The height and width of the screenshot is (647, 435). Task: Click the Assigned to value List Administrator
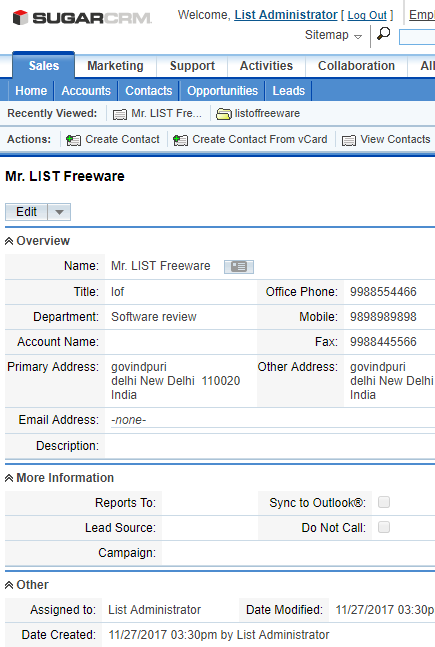click(154, 610)
